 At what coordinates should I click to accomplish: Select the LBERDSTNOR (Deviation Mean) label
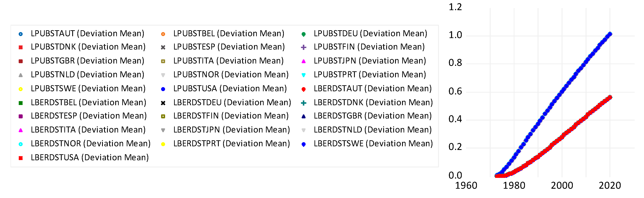tap(91, 144)
